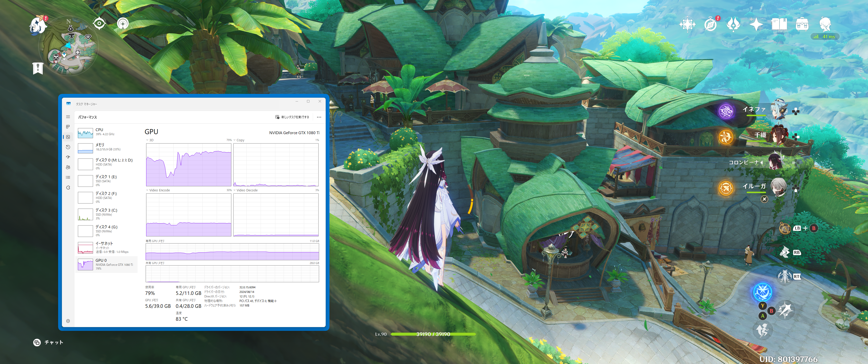Open the Users page icon in sidebar
This screenshot has width=868, height=364.
click(x=68, y=167)
